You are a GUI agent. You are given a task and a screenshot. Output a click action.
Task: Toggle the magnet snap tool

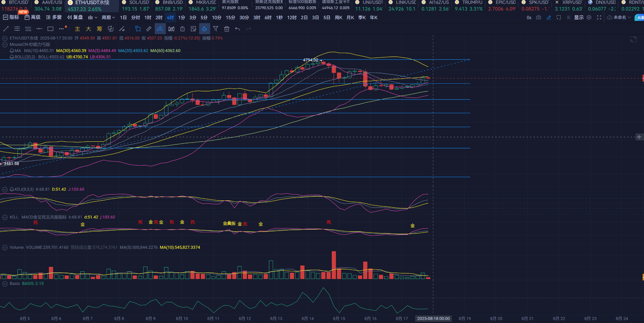[x=204, y=29]
